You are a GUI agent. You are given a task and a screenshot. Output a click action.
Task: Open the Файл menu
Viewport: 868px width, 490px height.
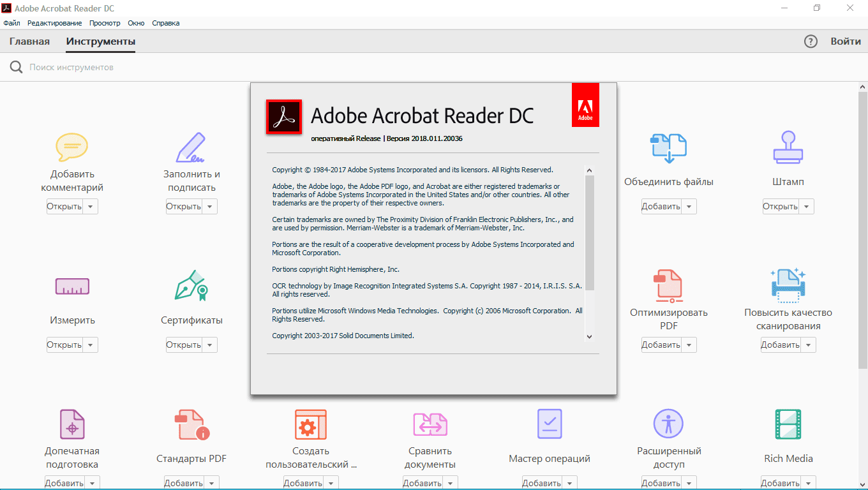tap(11, 23)
